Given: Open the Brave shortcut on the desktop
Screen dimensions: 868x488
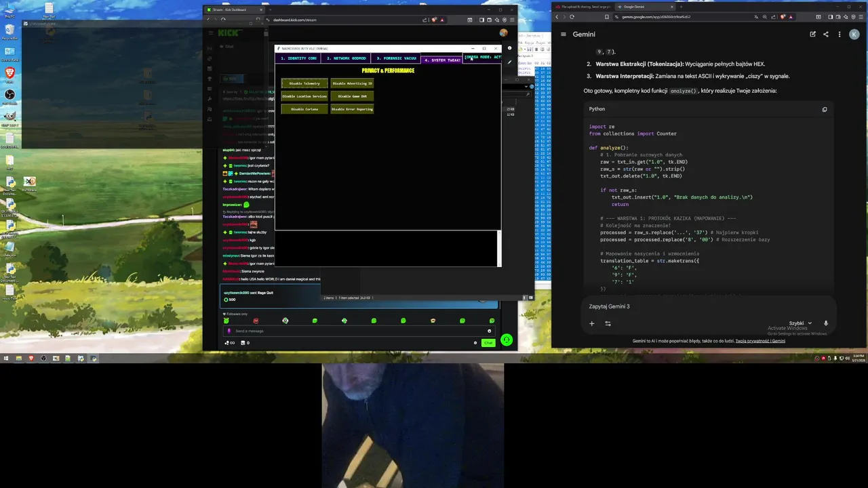Looking at the screenshot, I should tap(9, 73).
